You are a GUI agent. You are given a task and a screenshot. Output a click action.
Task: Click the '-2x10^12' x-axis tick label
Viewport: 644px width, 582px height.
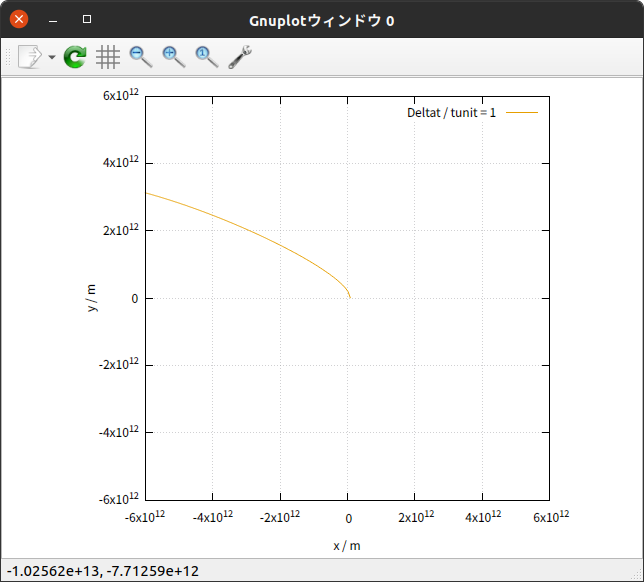pos(280,516)
